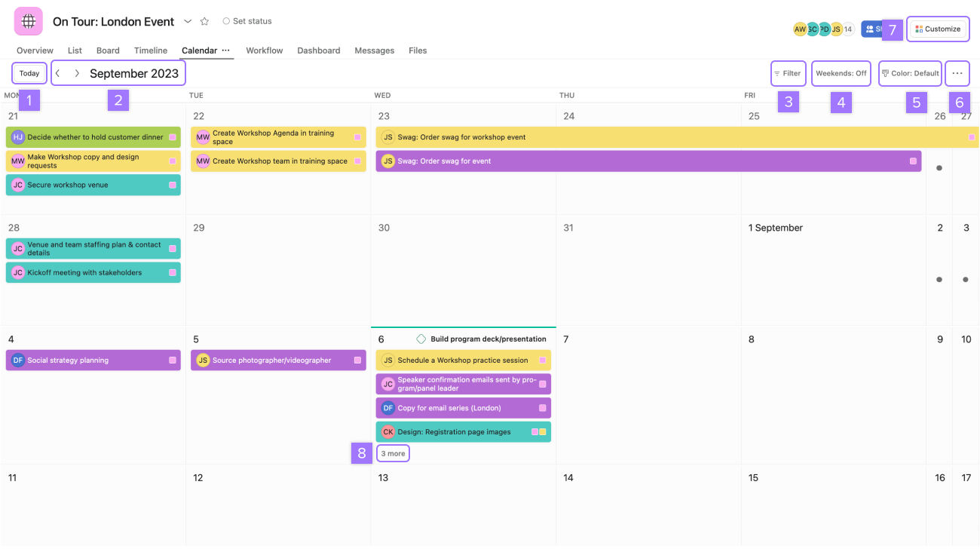Open the Color: Default color setting
This screenshot has height=549, width=980.
click(910, 73)
